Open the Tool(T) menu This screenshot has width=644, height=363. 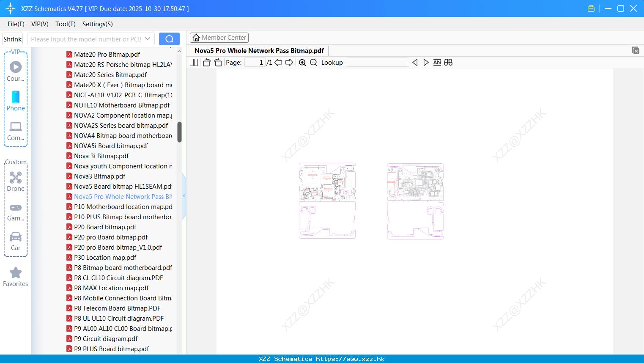[x=66, y=24]
